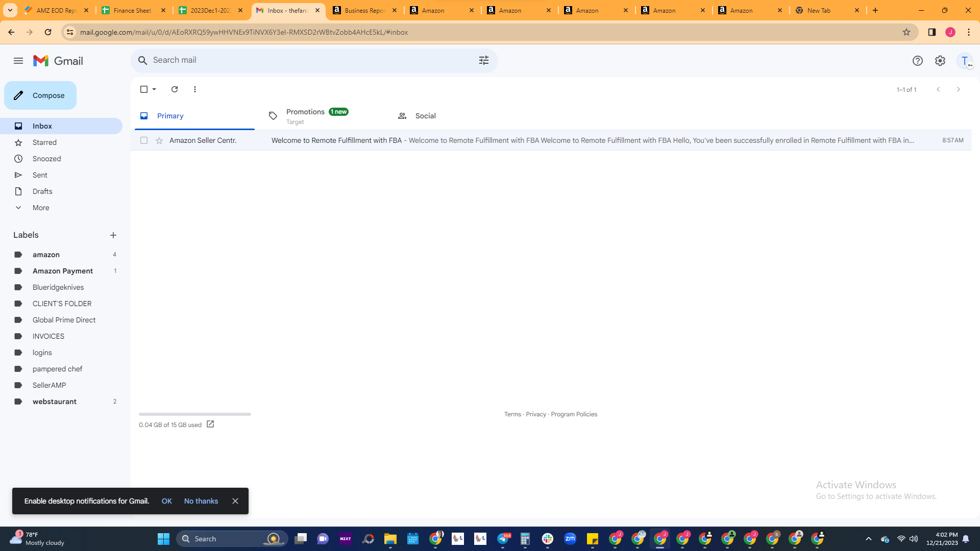980x551 pixels.
Task: Open the Gmail main menu hamburger icon
Action: tap(18, 61)
